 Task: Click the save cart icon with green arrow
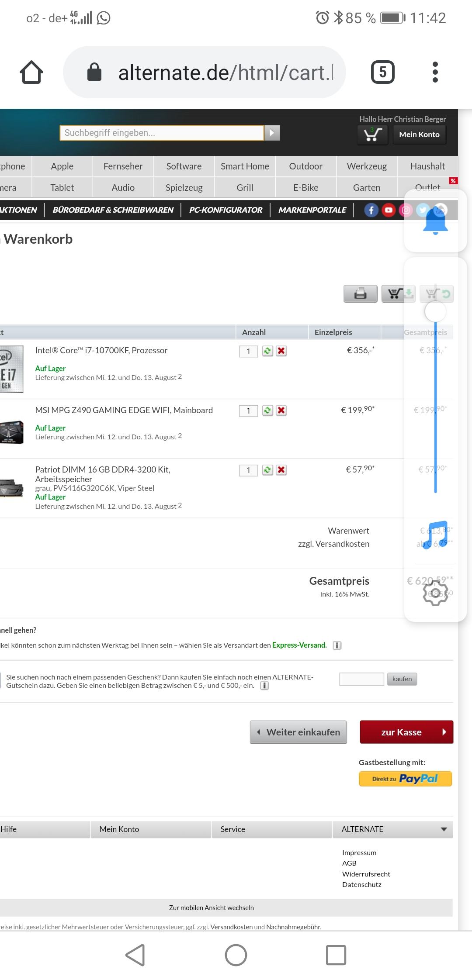398,293
